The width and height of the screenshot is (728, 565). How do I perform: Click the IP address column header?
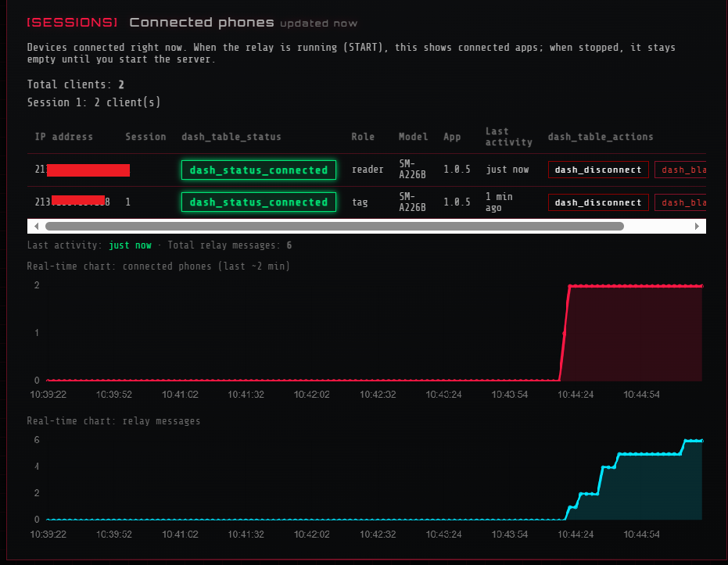pos(63,137)
